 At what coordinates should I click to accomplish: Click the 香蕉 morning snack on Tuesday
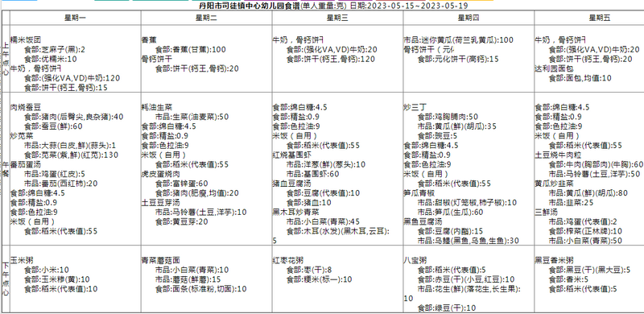point(149,40)
